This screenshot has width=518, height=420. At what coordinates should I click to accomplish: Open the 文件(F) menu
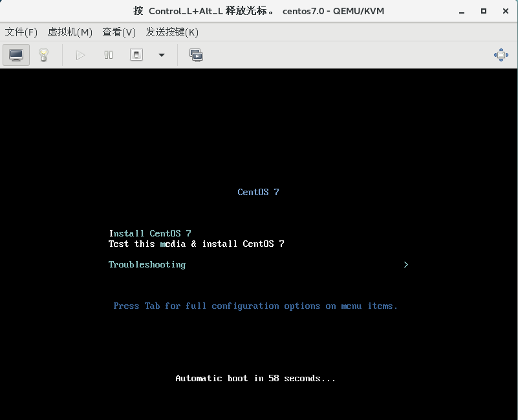21,32
